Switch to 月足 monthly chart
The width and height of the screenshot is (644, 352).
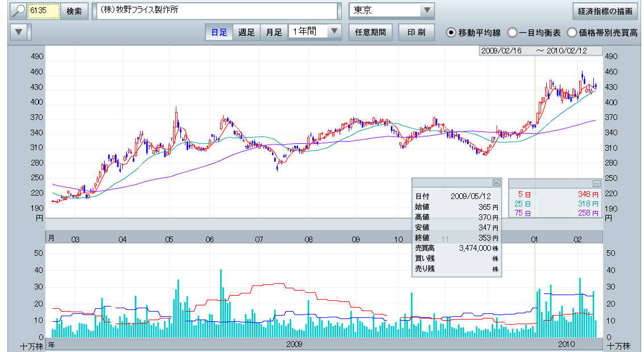coord(274,32)
